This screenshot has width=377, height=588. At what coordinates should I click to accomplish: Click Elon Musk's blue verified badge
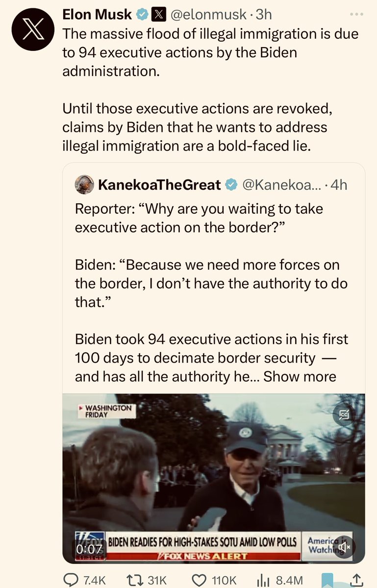(x=141, y=15)
